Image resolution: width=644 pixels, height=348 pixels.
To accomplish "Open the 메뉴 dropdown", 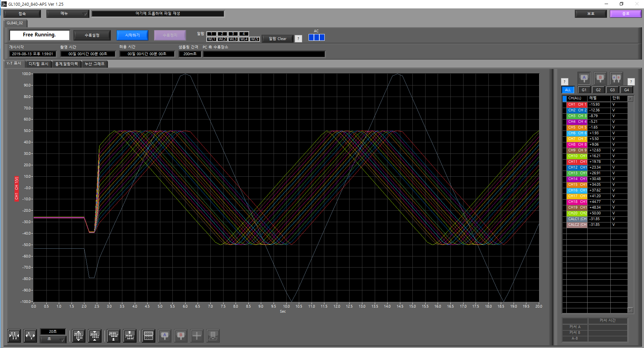I will [x=68, y=13].
